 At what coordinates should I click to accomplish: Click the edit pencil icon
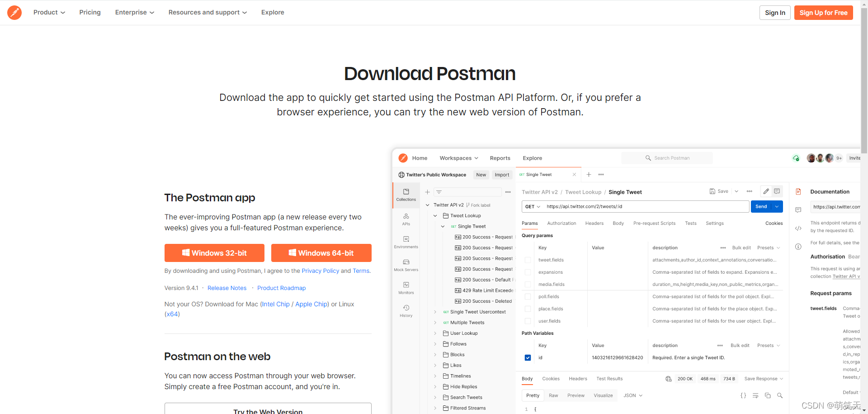(766, 191)
